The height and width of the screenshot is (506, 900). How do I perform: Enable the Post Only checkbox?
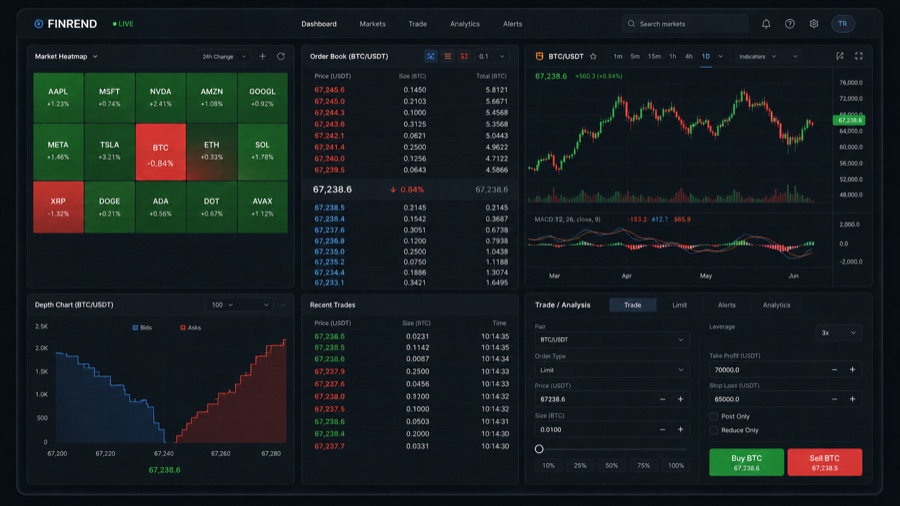(713, 417)
